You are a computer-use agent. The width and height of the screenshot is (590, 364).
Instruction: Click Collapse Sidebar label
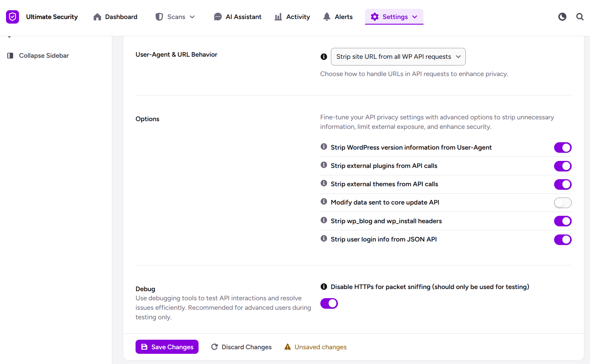click(44, 56)
